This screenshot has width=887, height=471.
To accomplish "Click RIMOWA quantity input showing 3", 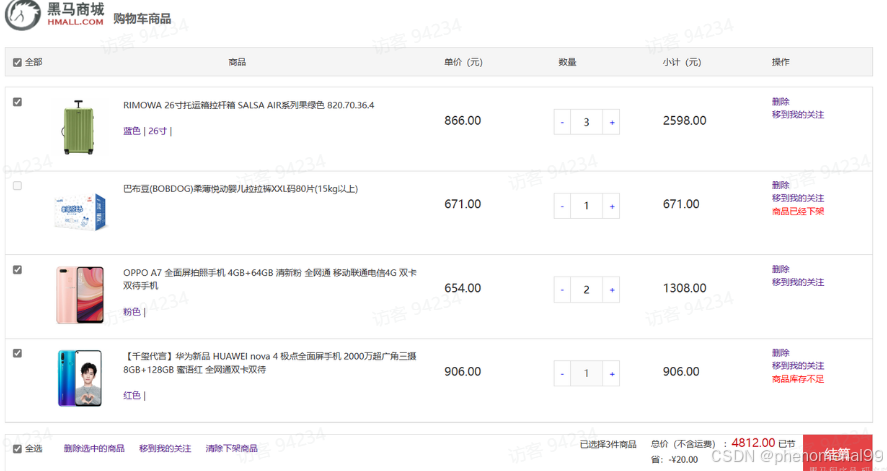I will coord(587,122).
